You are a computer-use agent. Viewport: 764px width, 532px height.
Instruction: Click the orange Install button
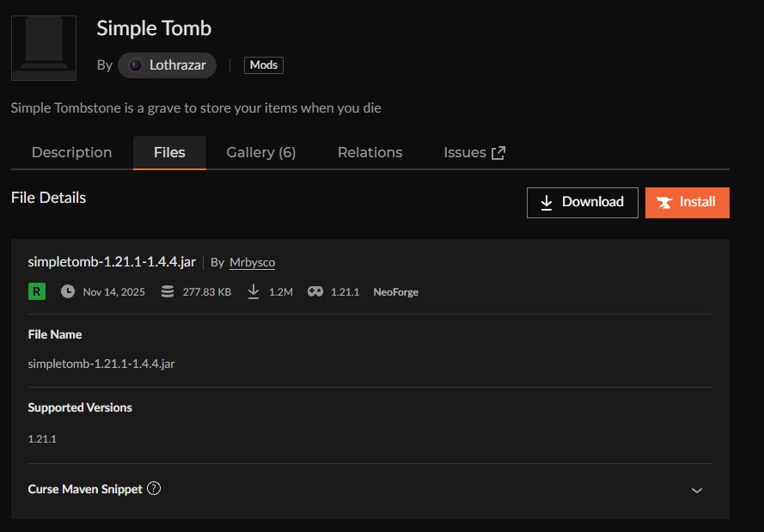pos(687,202)
